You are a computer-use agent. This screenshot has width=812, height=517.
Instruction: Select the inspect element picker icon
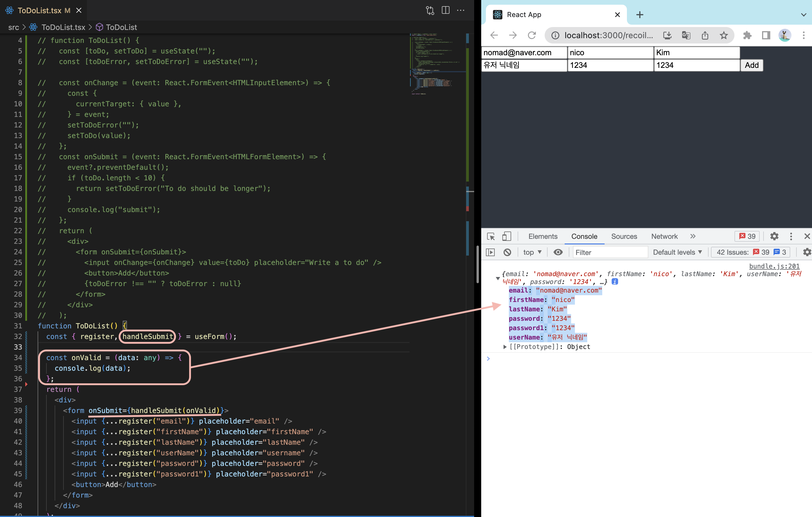(491, 236)
